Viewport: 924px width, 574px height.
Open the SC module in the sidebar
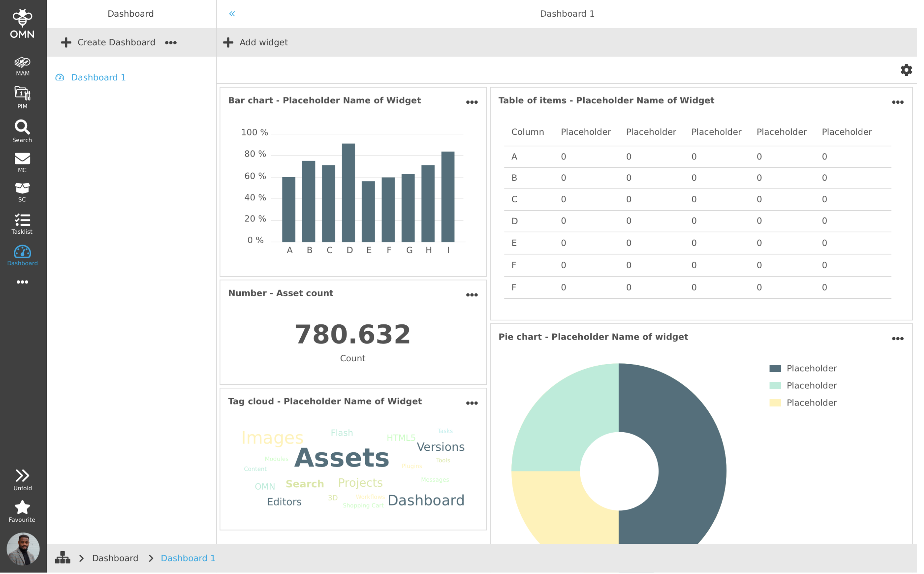22,191
